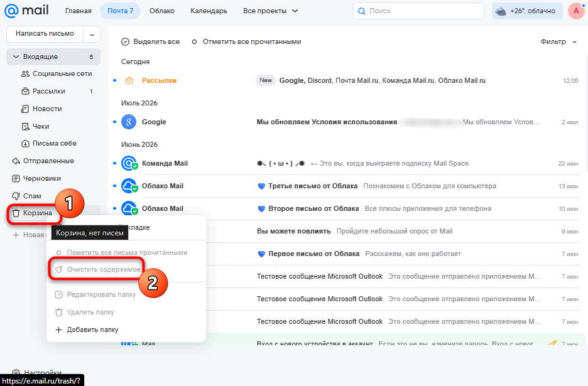Click Написать письмо button
The height and width of the screenshot is (386, 588).
[x=45, y=34]
